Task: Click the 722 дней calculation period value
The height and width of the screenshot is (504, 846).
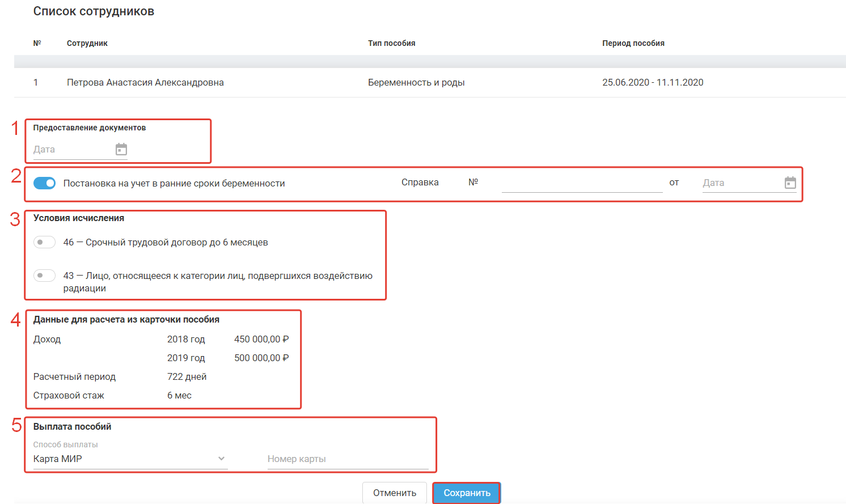Action: (x=187, y=377)
